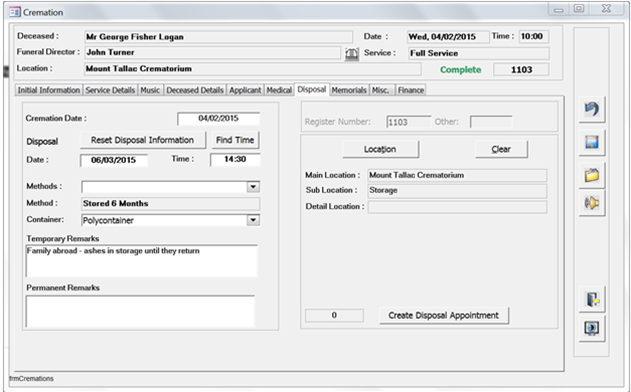
Task: Click the Deceased name field
Action: 219,37
